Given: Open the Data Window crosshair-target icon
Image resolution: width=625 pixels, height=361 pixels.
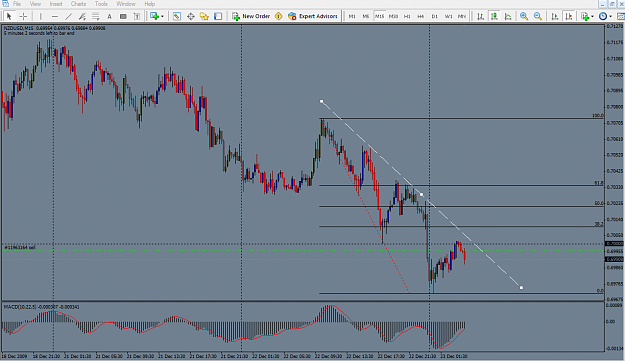Looking at the screenshot, I should tap(191, 16).
